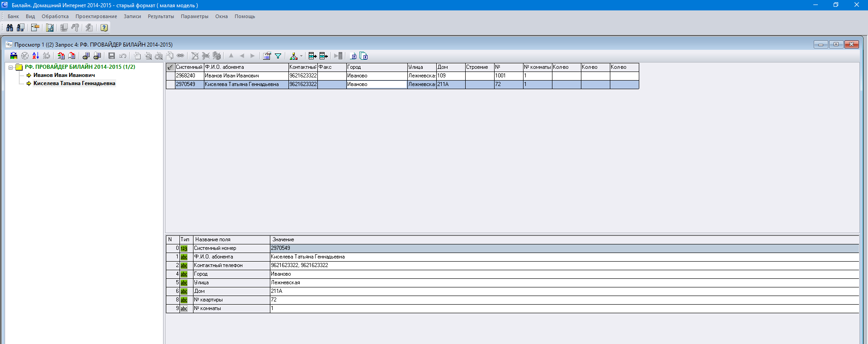The image size is (868, 344).
Task: Open the yellow help question mark icon
Action: point(104,28)
